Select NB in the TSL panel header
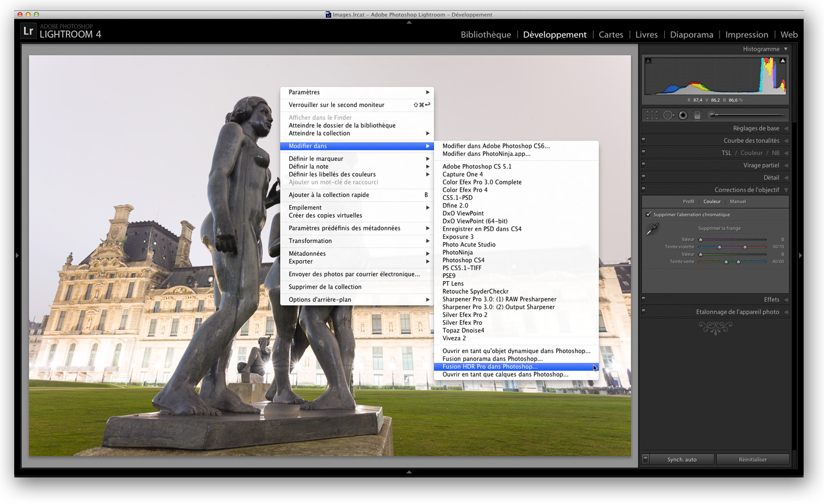Viewport: 824px width, 504px height. [775, 153]
